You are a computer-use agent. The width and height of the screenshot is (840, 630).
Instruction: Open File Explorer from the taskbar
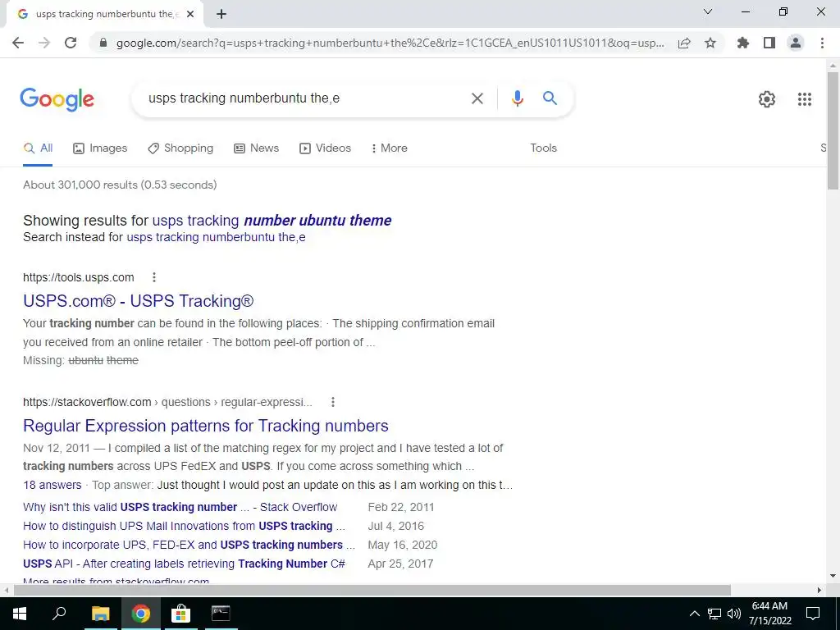[100, 614]
